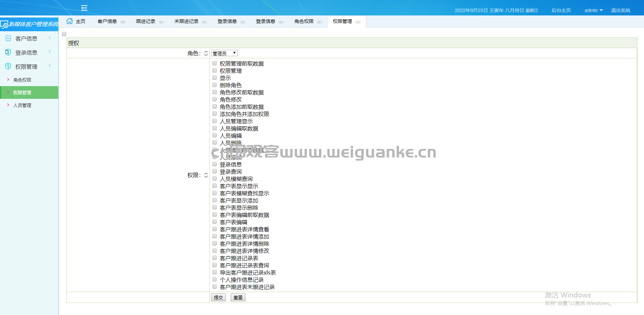The width and height of the screenshot is (644, 315).
Task: Close the 未跟进记录 tab with its close icon
Action: pyautogui.click(x=204, y=22)
